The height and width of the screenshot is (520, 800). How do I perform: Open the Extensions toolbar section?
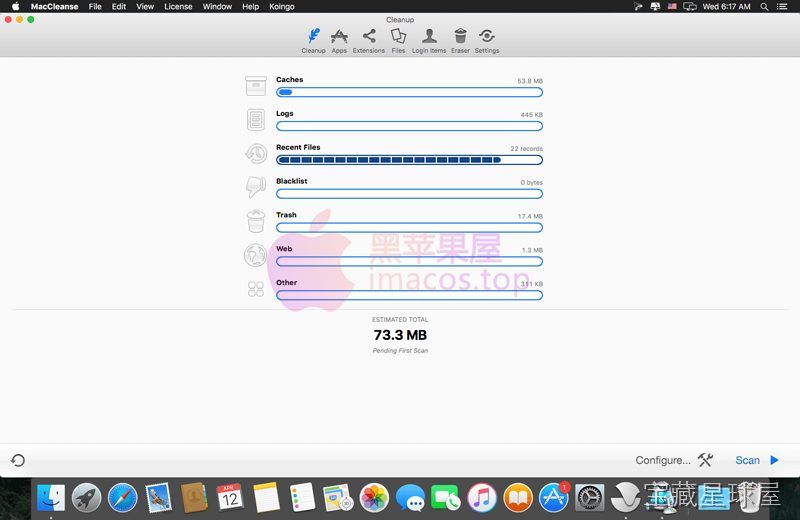click(369, 41)
